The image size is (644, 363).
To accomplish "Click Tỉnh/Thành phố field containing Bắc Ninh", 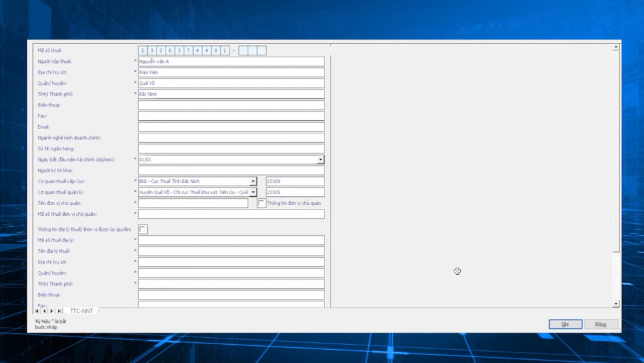I will pos(231,94).
